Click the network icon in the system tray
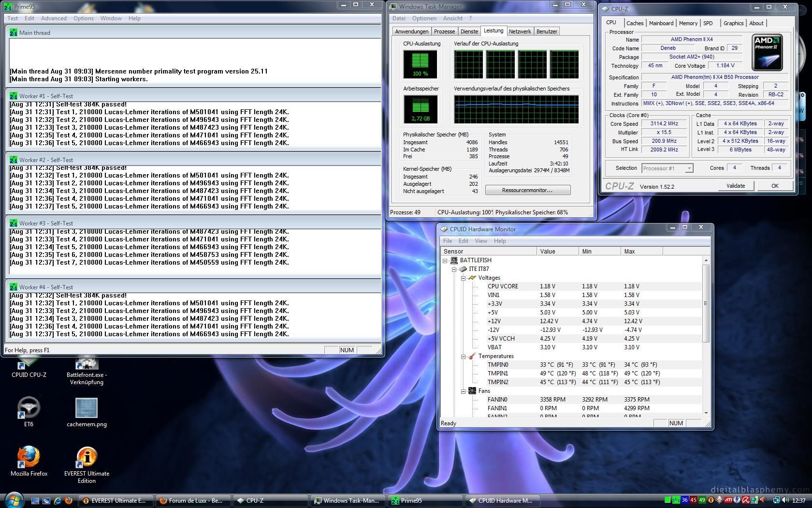 click(776, 500)
